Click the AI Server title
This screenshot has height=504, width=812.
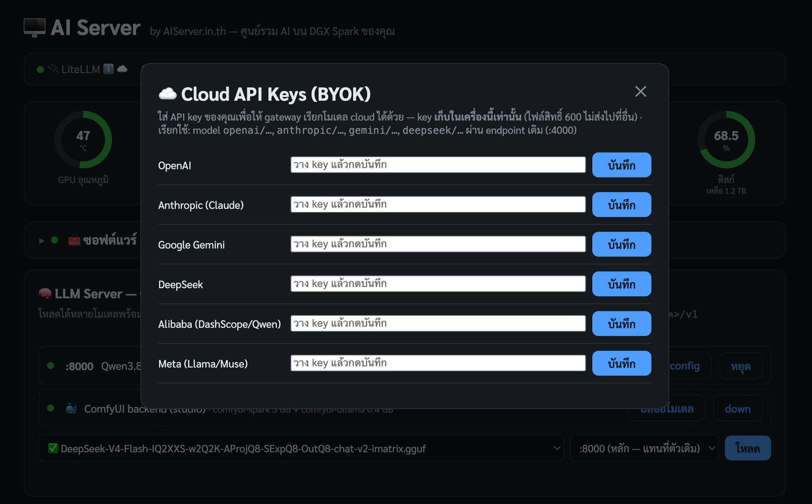95,28
